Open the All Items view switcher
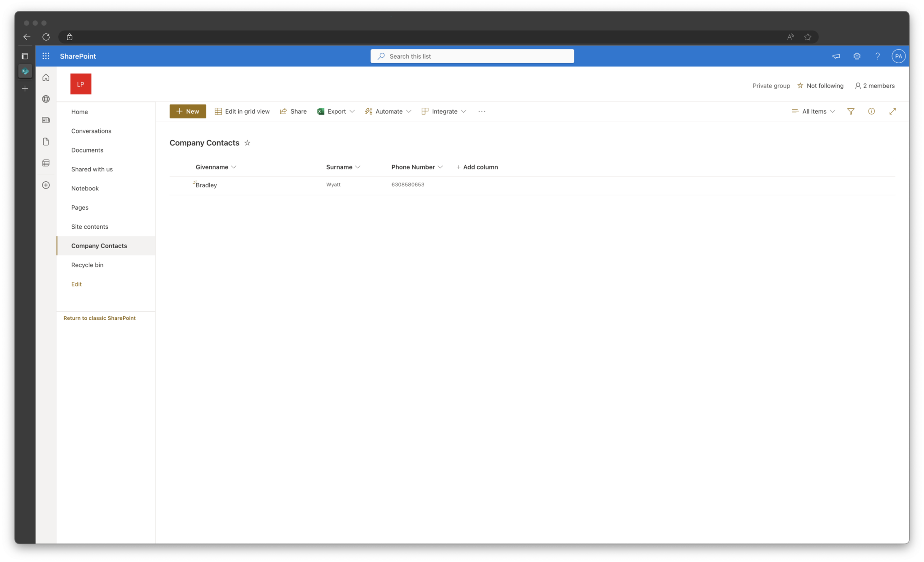Image resolution: width=924 pixels, height=562 pixels. point(813,111)
